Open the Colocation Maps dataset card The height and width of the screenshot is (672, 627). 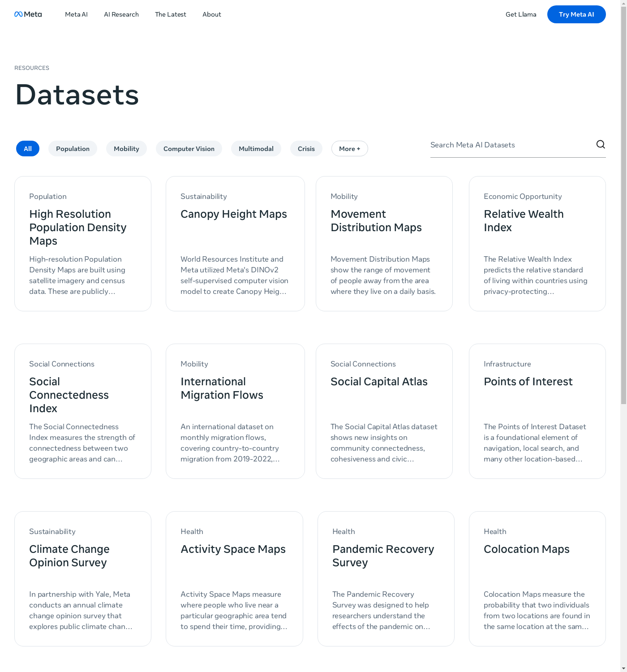537,579
